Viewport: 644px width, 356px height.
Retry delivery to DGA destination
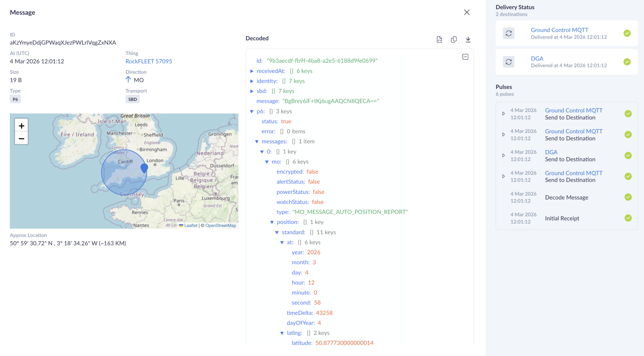pyautogui.click(x=509, y=62)
